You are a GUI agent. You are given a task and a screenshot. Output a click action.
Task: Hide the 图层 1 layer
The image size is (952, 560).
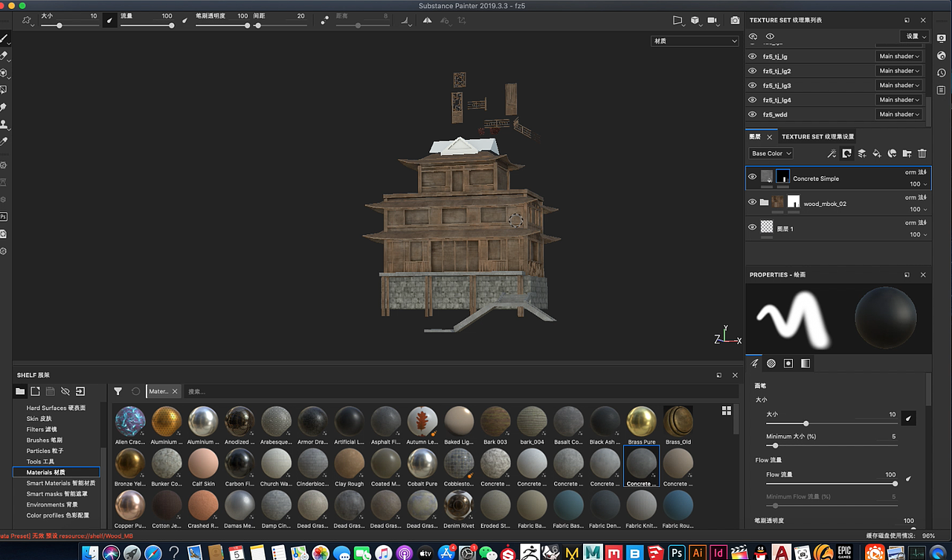[x=753, y=228]
